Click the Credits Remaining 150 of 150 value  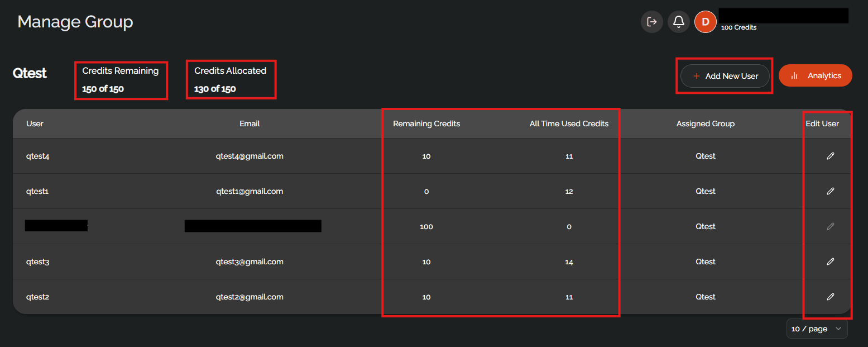[103, 89]
